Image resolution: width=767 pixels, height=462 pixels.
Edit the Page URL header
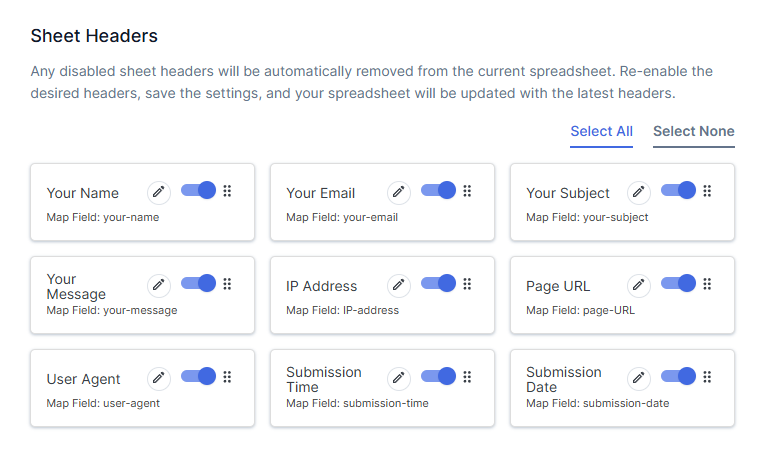click(x=638, y=285)
